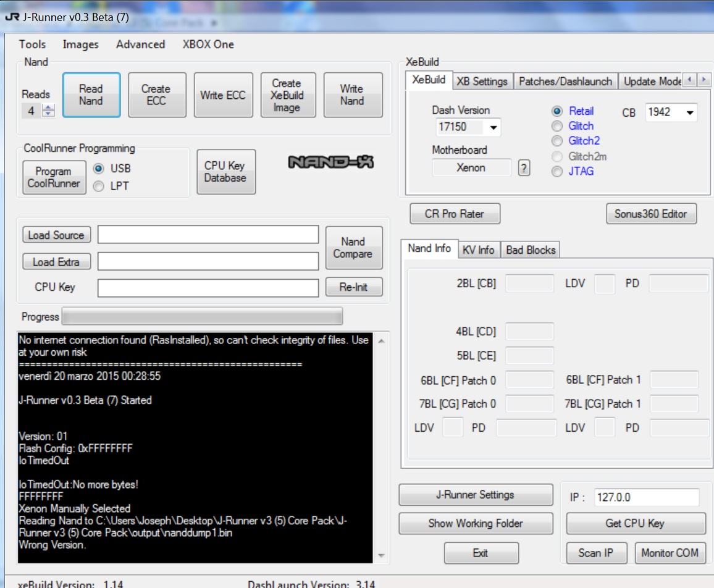Click the NAND-X logo

tap(331, 162)
